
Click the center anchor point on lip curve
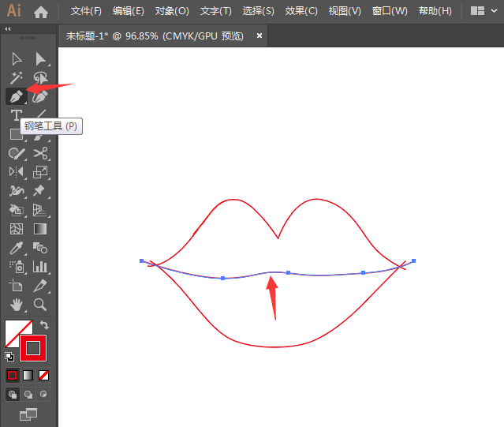coord(289,272)
